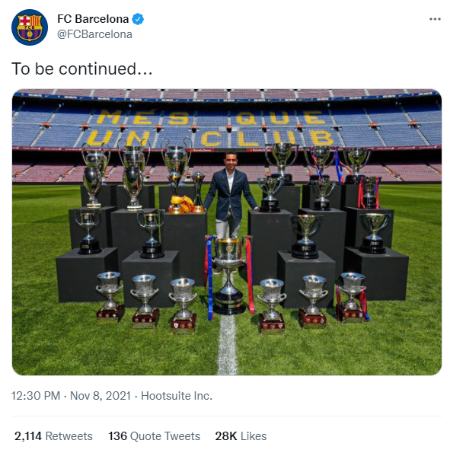
Task: View the 28K Likes list
Action: pyautogui.click(x=241, y=436)
